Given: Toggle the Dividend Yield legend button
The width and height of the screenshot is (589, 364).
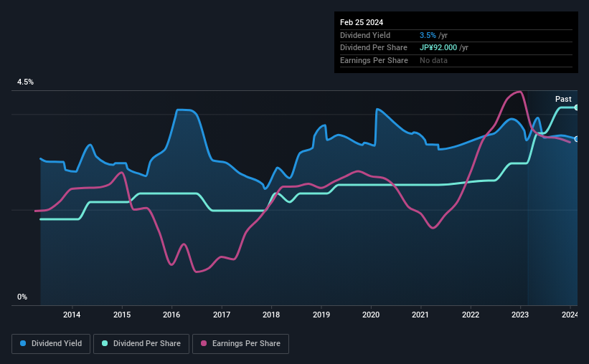Looking at the screenshot, I should pos(51,344).
